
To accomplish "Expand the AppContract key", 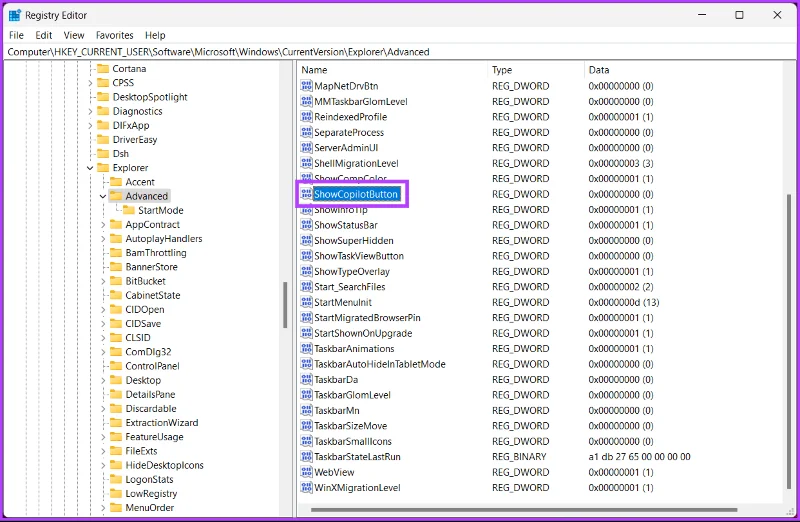I will pos(103,225).
